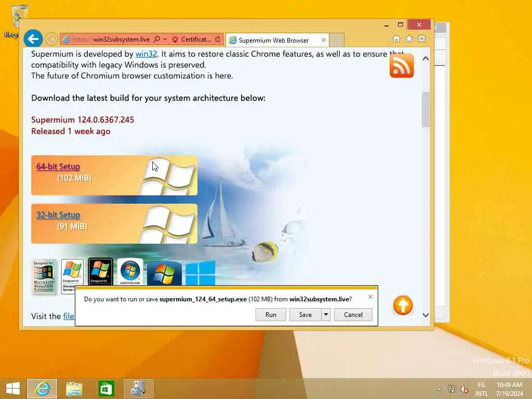This screenshot has height=399, width=532.
Task: Click the Control Panel taskbar icon
Action: click(138, 389)
